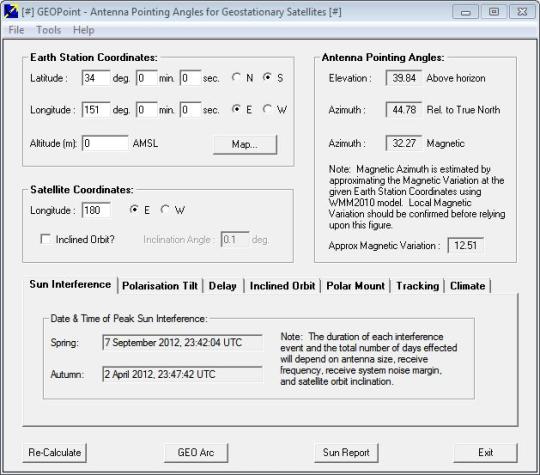Click the Sun Report button

pyautogui.click(x=346, y=453)
